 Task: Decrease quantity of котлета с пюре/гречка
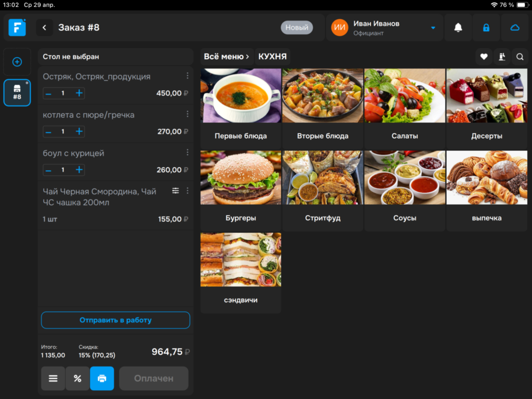pos(48,131)
